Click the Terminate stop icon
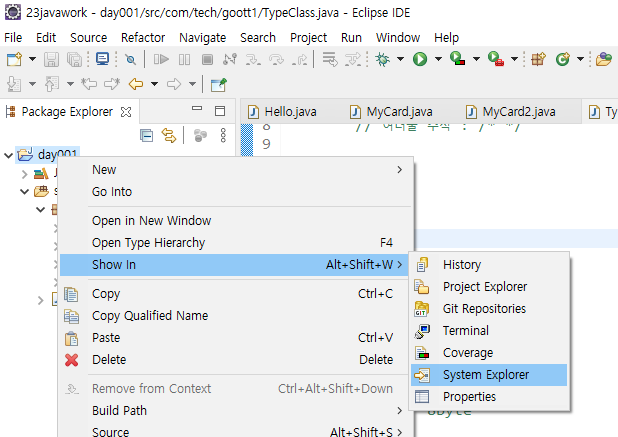Screen dimensions: 618x437 tap(207, 60)
